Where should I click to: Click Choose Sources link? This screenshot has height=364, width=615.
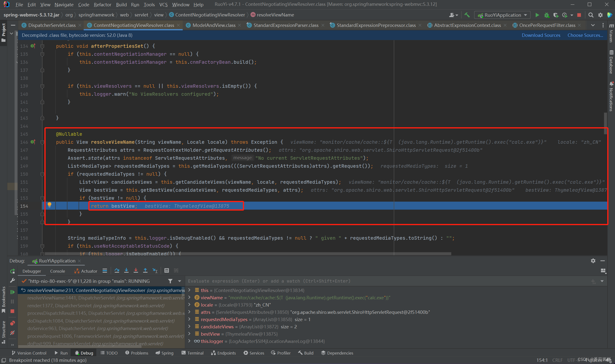coord(585,35)
